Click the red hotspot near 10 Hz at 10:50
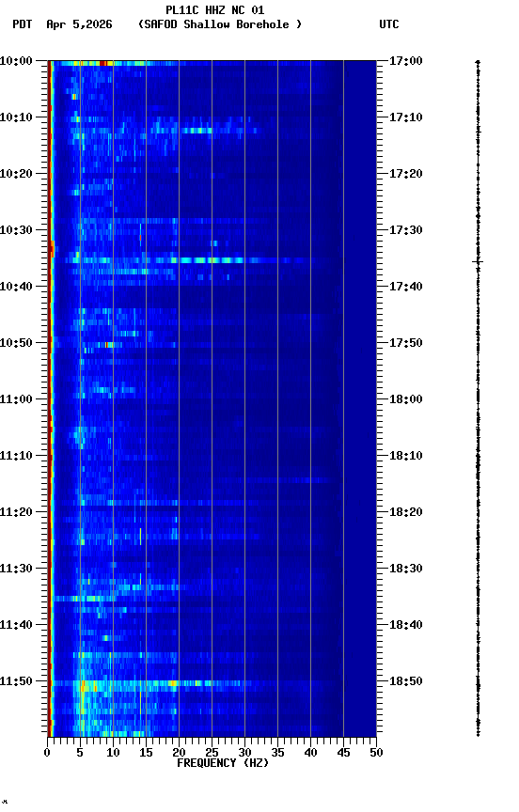519x812 pixels. click(107, 345)
